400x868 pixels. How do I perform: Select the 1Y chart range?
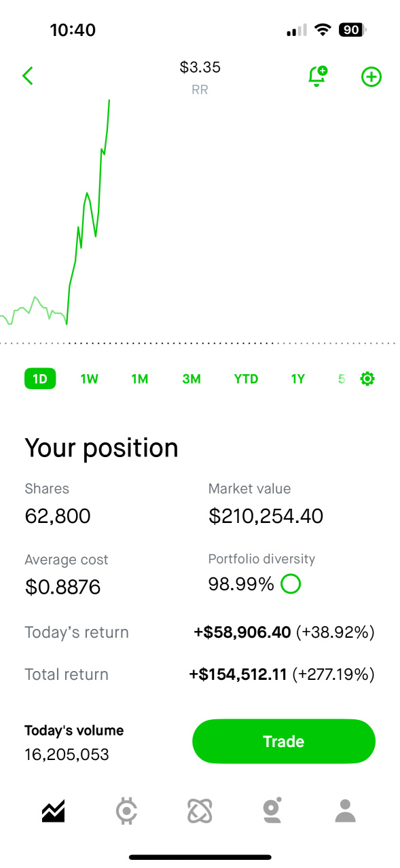click(298, 379)
